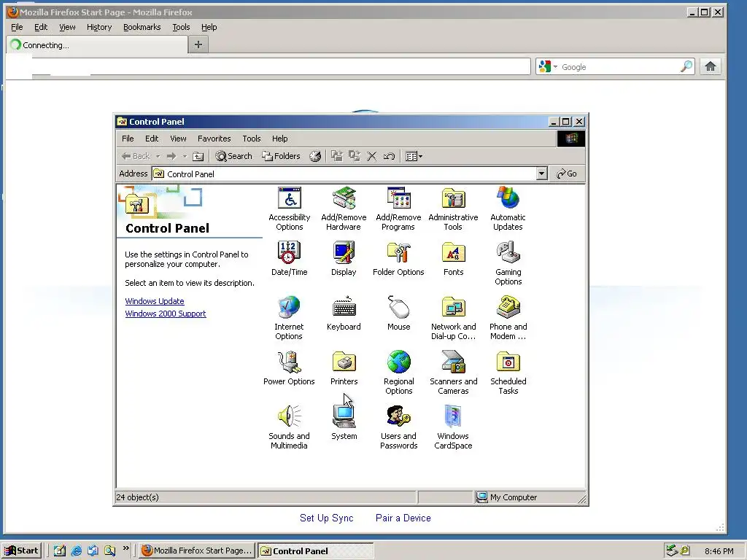The image size is (747, 560).
Task: Open a new Firefox tab
Action: click(x=198, y=44)
